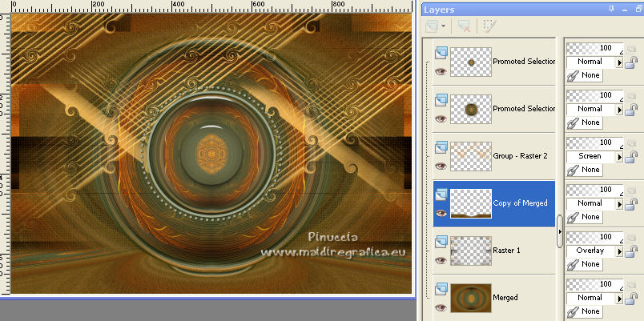The height and width of the screenshot is (321, 644).
Task: Select topmost layer named Promoted Selection
Action: click(x=524, y=62)
